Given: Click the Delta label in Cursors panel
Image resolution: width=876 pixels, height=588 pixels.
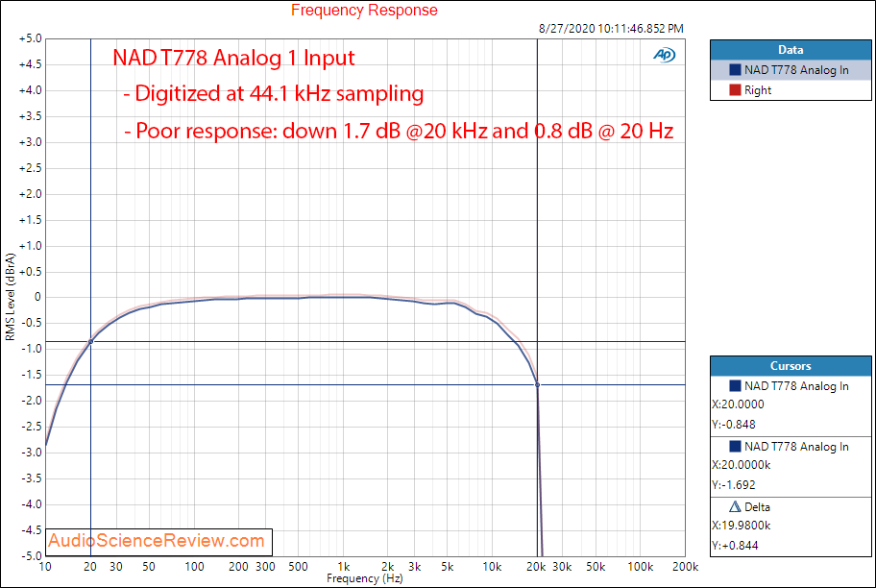Looking at the screenshot, I should [x=758, y=507].
